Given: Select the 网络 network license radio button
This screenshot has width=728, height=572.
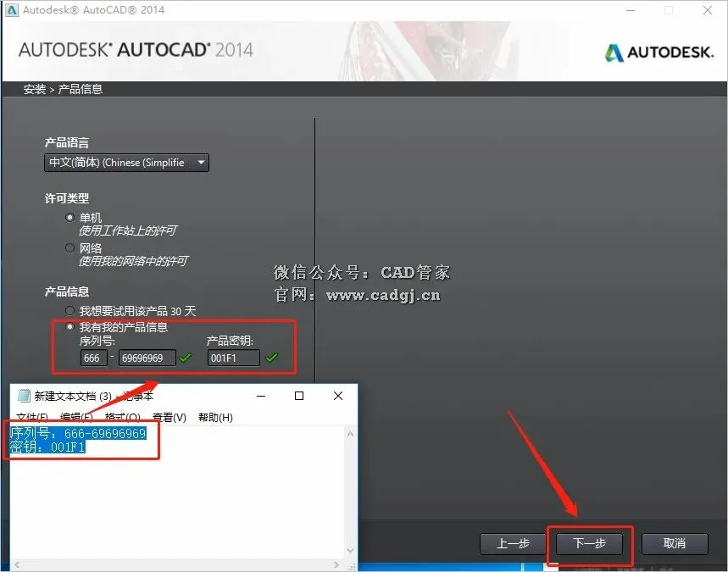Looking at the screenshot, I should point(69,248).
